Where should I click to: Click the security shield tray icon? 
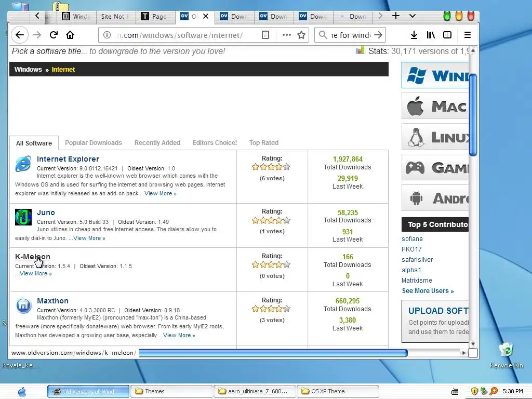coord(474,391)
